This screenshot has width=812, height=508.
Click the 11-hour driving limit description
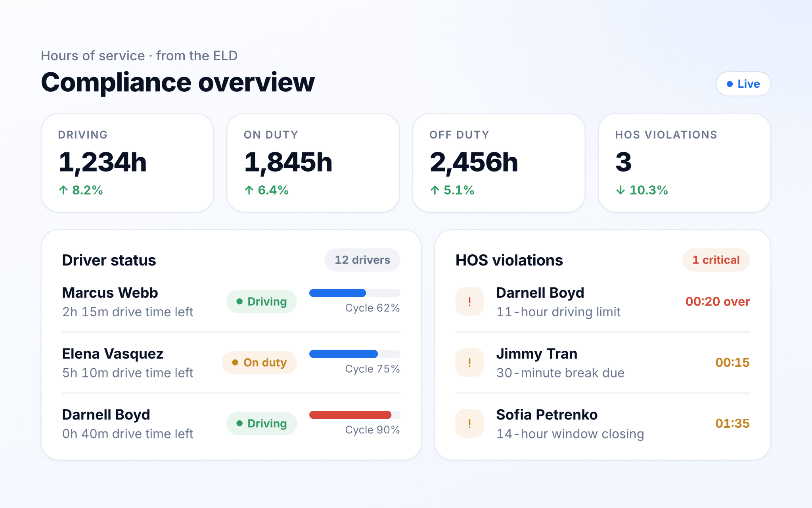click(558, 312)
